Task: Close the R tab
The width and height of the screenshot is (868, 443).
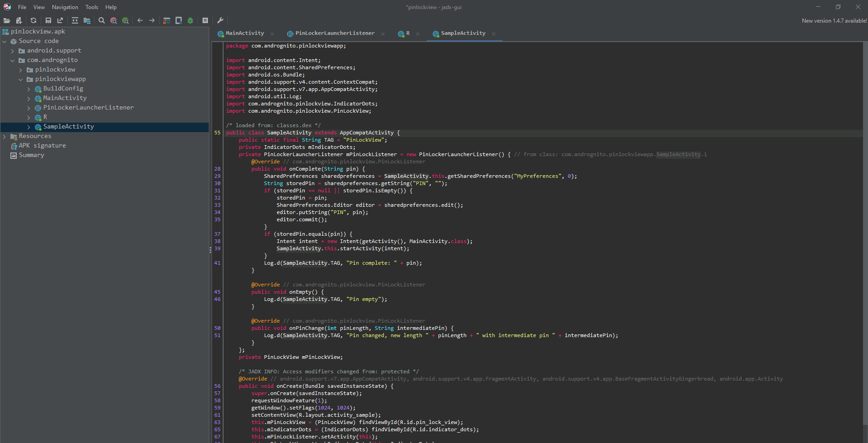Action: 418,34
